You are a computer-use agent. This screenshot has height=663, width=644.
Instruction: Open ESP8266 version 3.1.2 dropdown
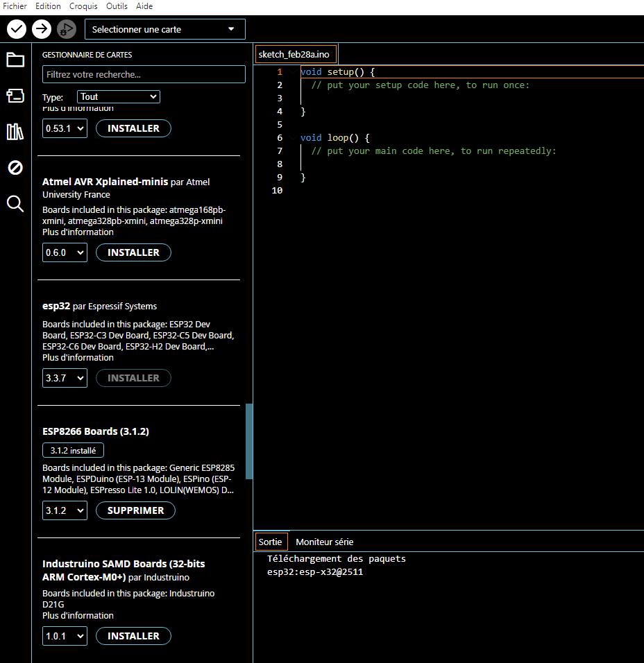pos(65,510)
